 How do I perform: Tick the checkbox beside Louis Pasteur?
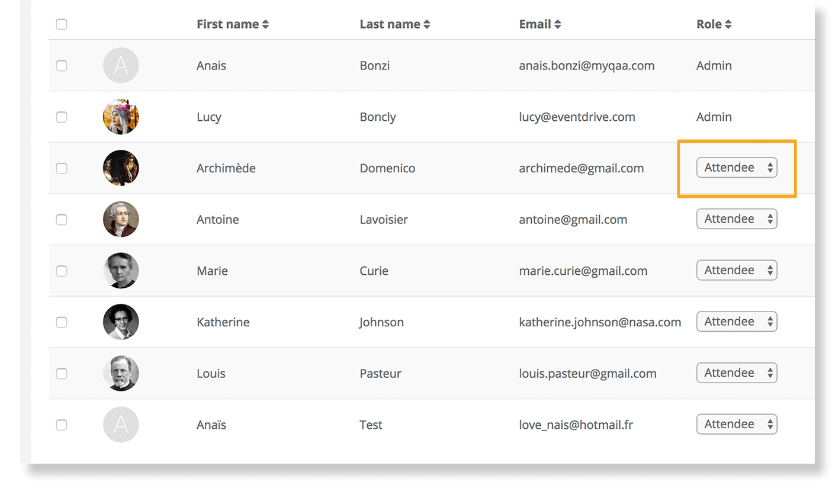coord(62,374)
